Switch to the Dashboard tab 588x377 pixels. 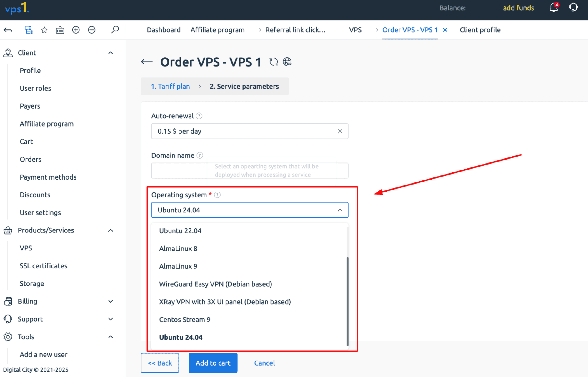click(x=164, y=30)
